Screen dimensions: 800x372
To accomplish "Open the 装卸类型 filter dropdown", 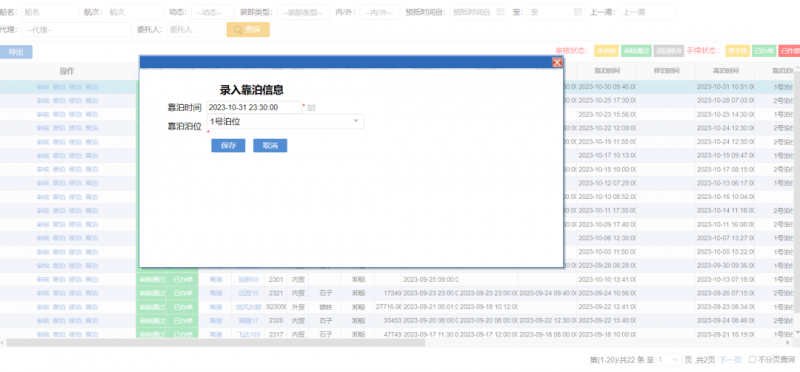I will (303, 12).
